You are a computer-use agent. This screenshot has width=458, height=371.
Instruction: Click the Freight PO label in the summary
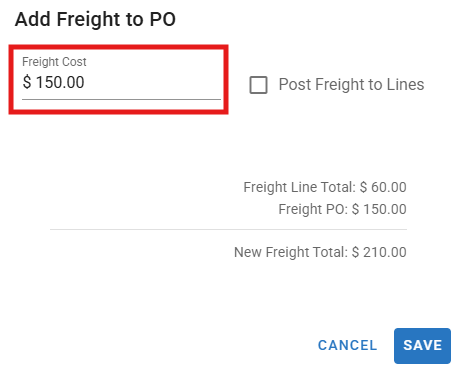click(x=313, y=209)
